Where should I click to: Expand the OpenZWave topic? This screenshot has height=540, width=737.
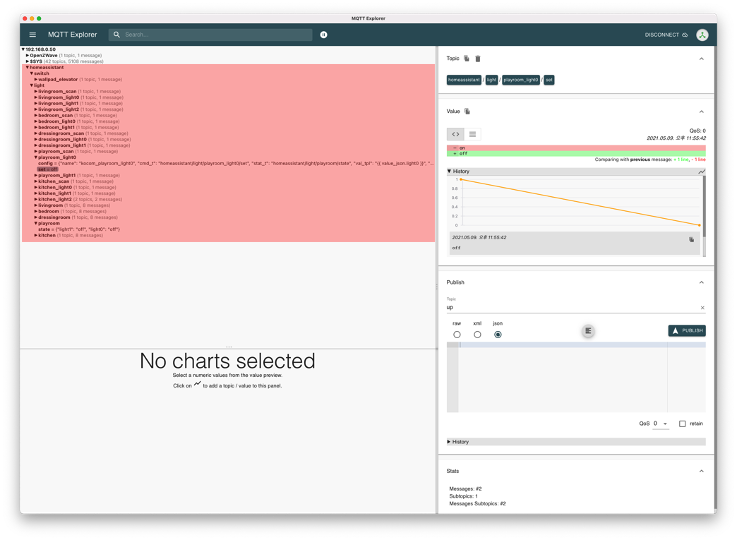(x=27, y=55)
